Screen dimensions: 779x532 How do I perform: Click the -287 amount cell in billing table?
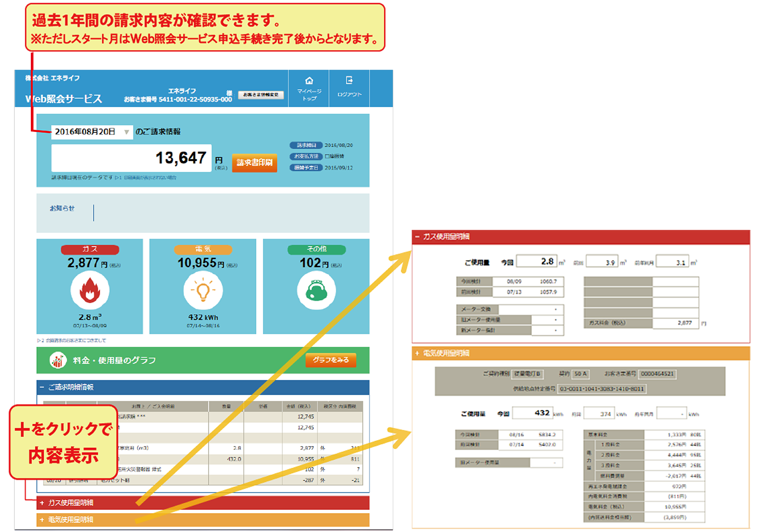coord(300,480)
